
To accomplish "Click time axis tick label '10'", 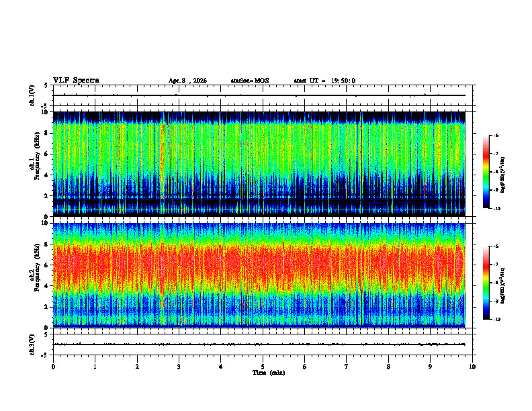I will [472, 367].
